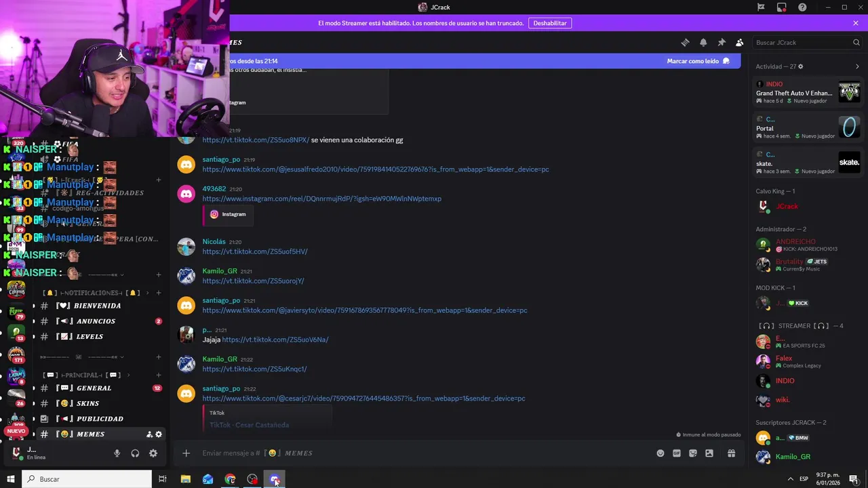Open Nicolás's TikTok link ZS5uof5HV
This screenshot has height=488, width=868.
(255, 251)
